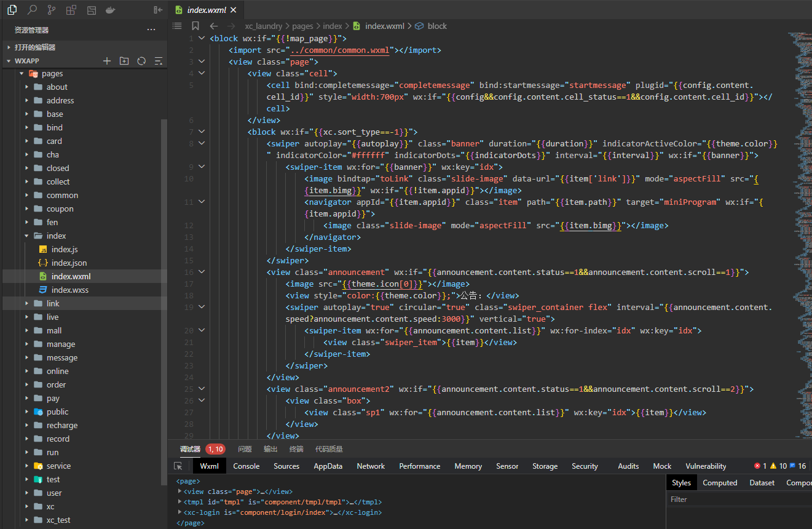The width and height of the screenshot is (812, 529).
Task: Fold code at line 16 announcement view
Action: coord(202,272)
